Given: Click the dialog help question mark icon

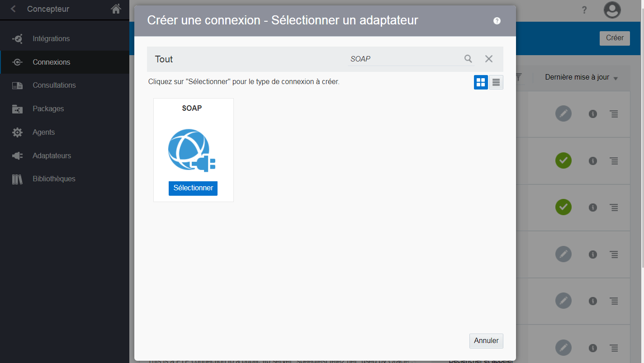Looking at the screenshot, I should pos(497,21).
